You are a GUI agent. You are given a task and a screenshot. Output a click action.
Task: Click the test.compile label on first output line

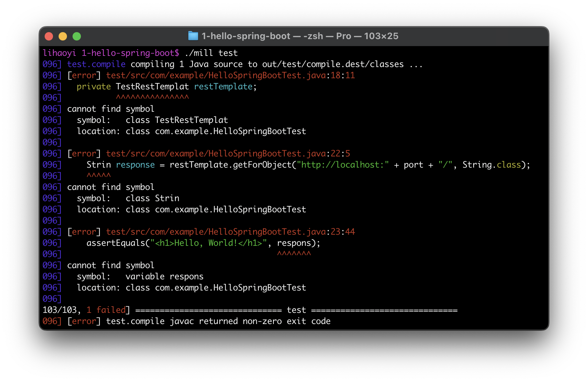[x=96, y=64]
